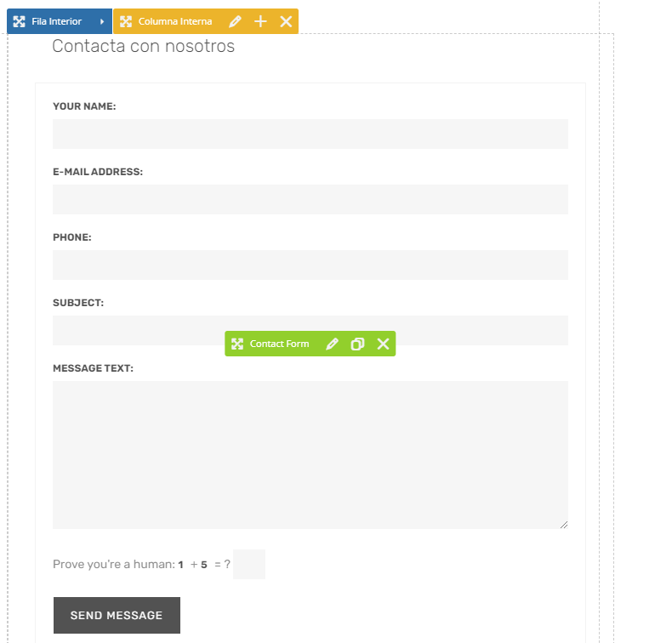Click the human verification answer box
Image resolution: width=672 pixels, height=643 pixels.
[x=249, y=564]
